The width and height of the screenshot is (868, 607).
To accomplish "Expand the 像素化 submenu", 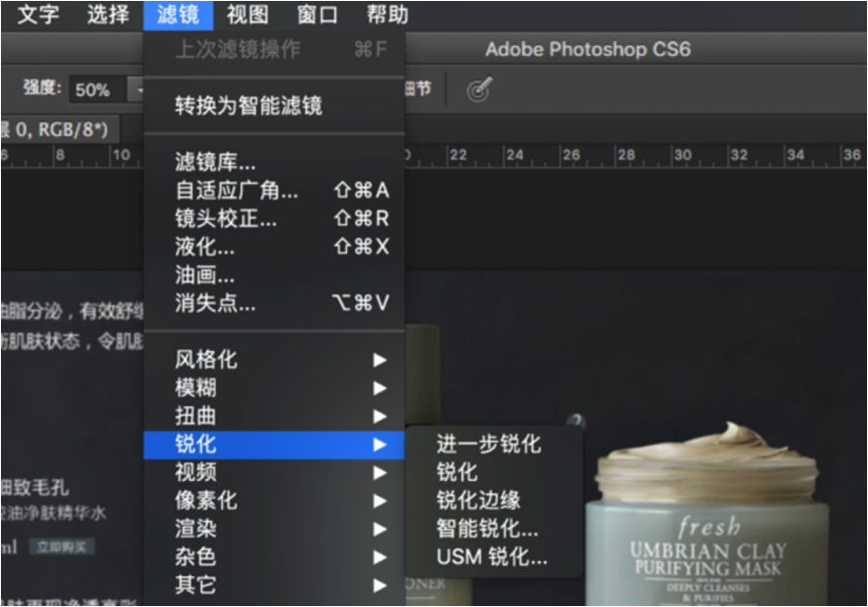I will point(205,500).
